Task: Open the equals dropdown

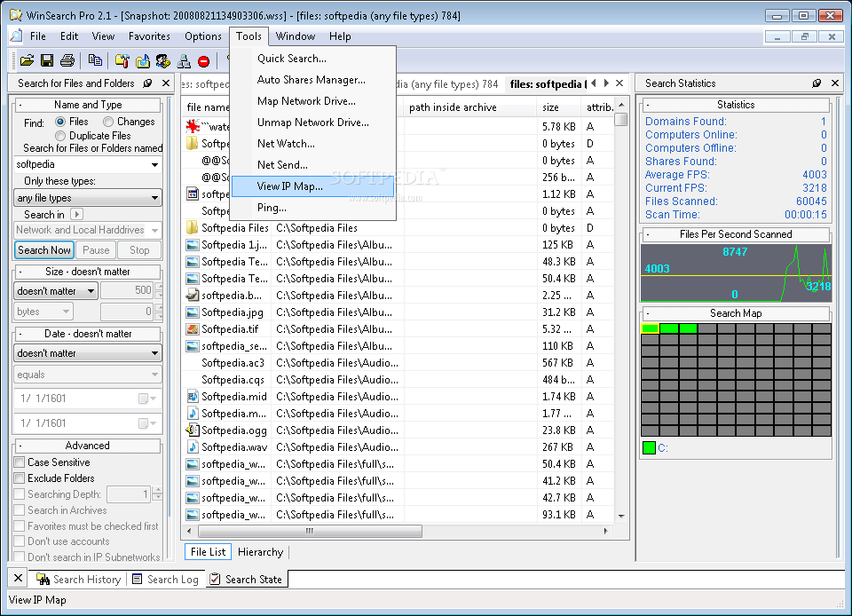Action: [x=154, y=375]
